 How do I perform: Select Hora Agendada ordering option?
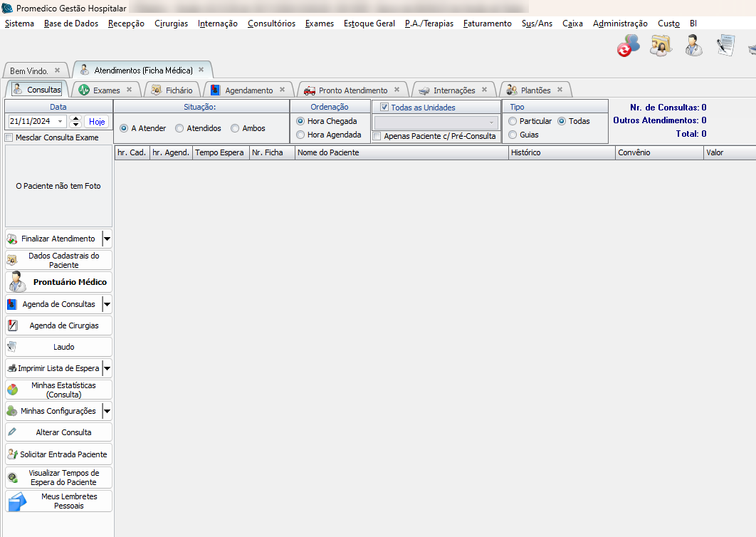(x=300, y=135)
